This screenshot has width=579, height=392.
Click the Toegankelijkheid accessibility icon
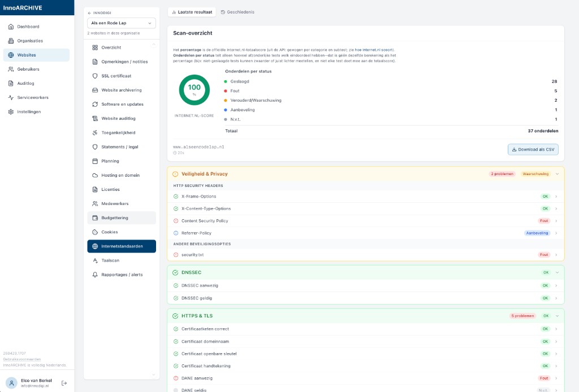pos(95,133)
